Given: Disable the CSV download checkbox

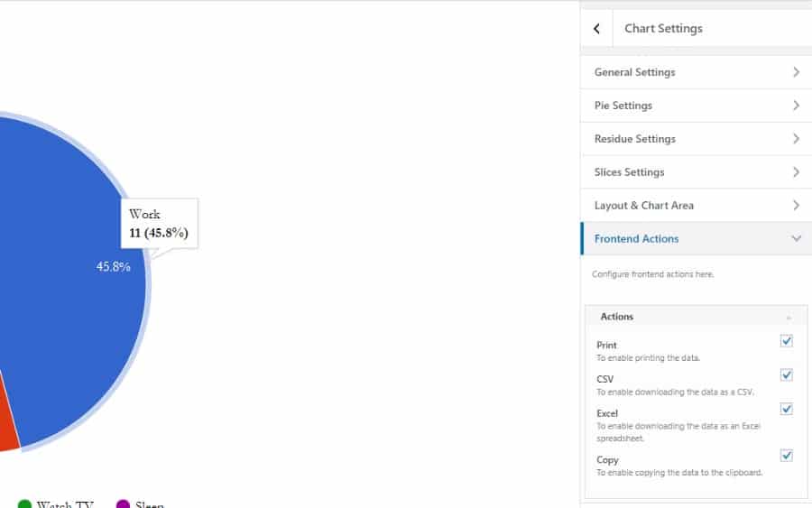Looking at the screenshot, I should (x=786, y=375).
